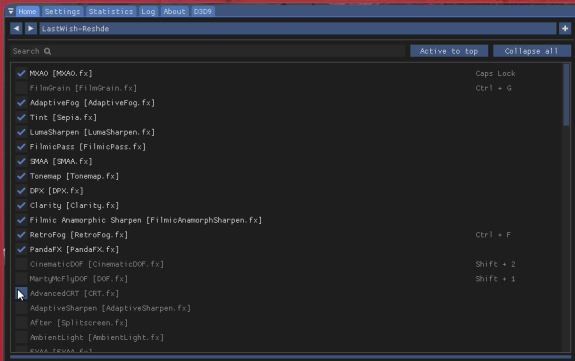This screenshot has width=575, height=361.
Task: Select the Tonemap [Tonemap.fx] label
Action: point(74,176)
